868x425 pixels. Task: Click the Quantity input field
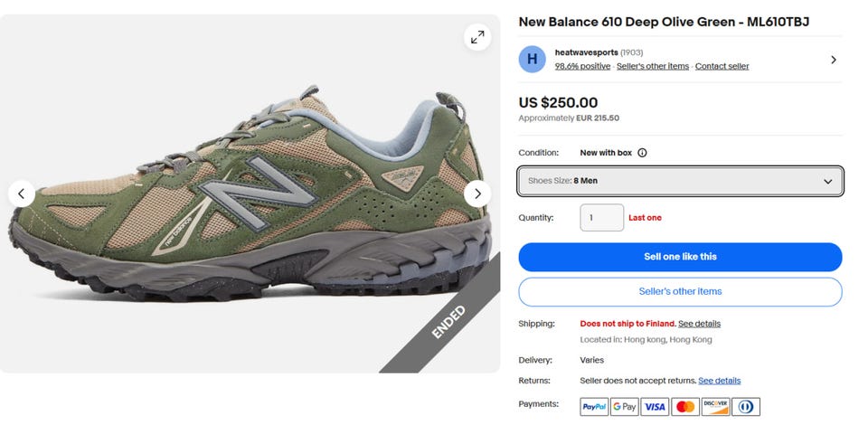[x=601, y=218]
